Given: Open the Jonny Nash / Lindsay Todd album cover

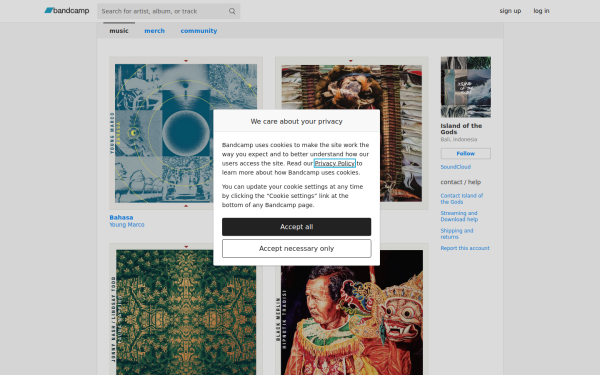Looking at the screenshot, I should point(186,309).
